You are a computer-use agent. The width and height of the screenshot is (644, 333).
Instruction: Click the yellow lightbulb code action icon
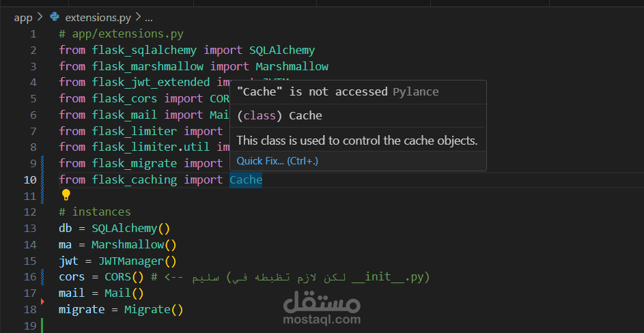coord(66,195)
